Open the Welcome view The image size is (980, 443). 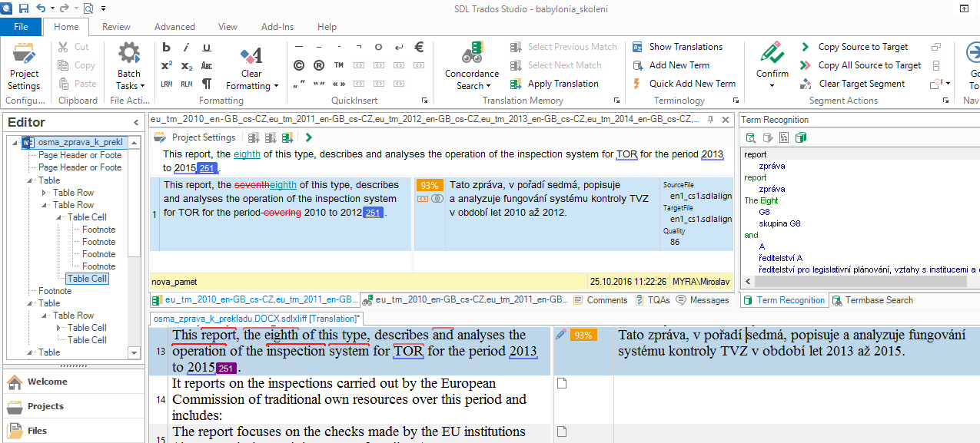[74, 382]
